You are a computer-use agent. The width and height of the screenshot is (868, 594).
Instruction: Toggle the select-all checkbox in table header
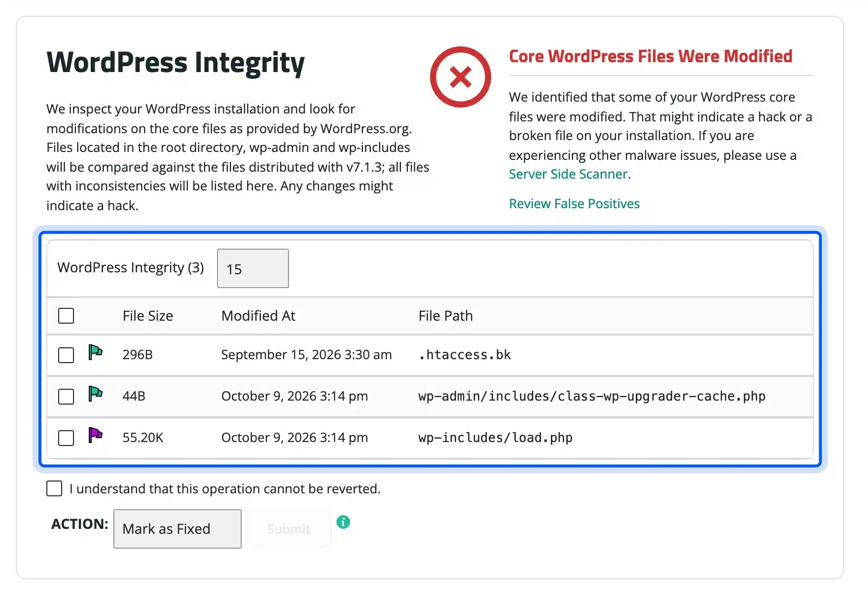tap(66, 316)
